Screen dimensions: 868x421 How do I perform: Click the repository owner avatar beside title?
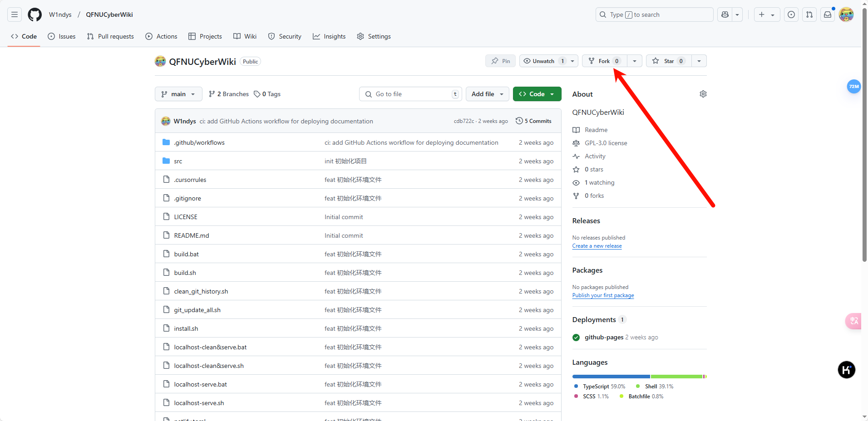coord(160,61)
